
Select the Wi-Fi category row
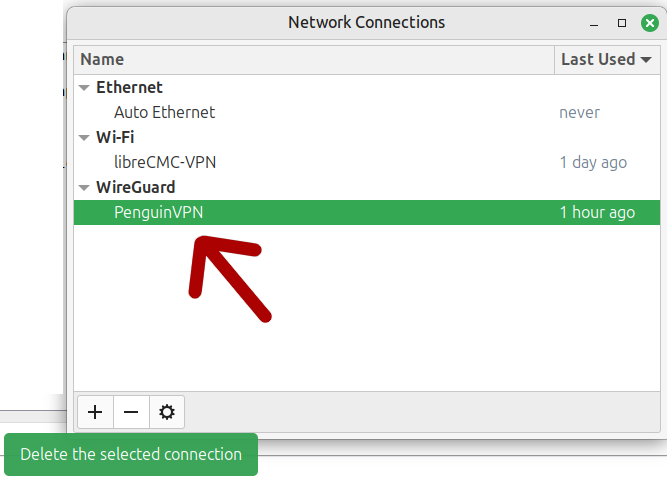pos(367,137)
